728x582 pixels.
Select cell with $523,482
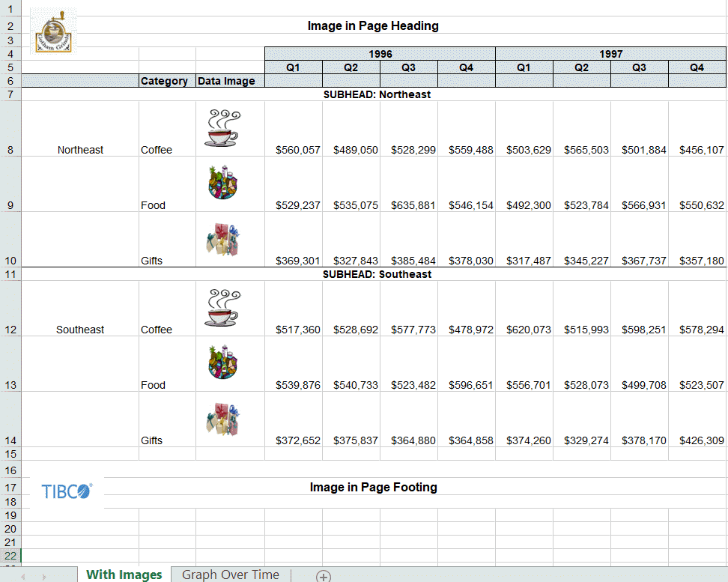point(409,364)
